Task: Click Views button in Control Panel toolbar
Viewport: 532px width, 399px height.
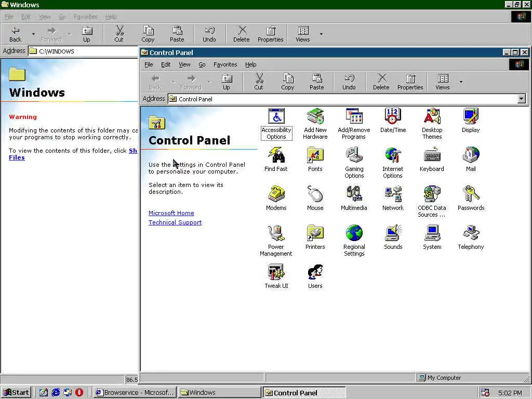Action: tap(443, 82)
